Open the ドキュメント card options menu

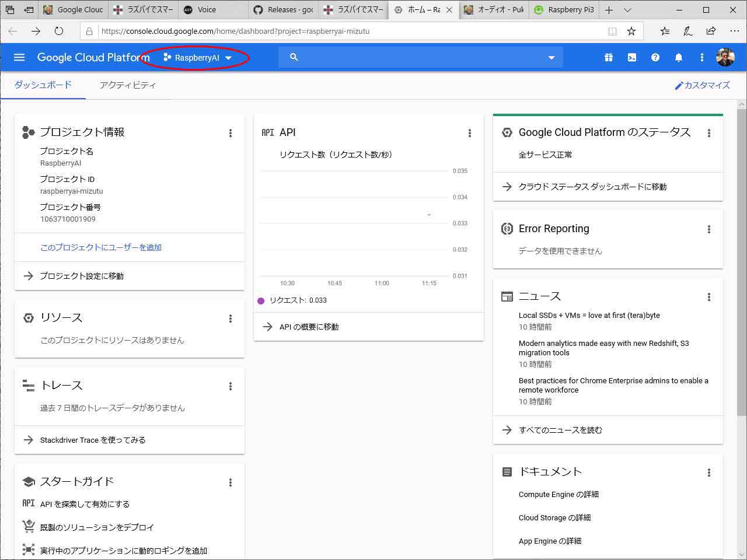point(709,473)
